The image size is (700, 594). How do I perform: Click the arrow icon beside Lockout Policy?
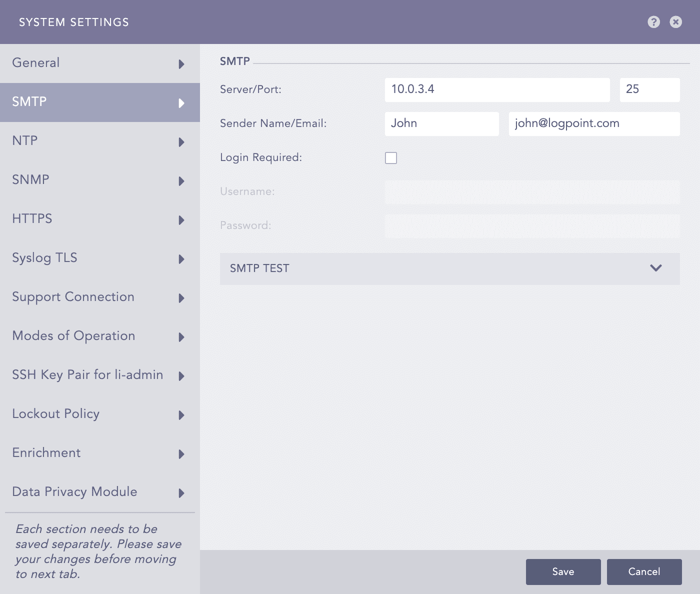(181, 415)
